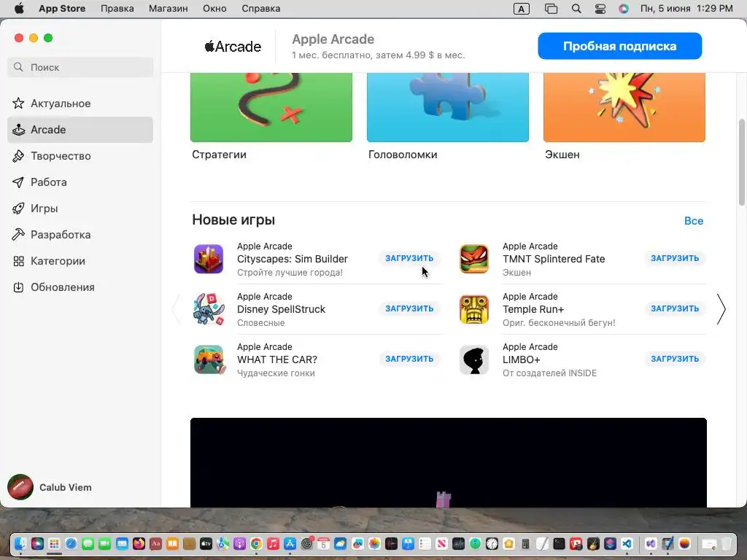The height and width of the screenshot is (560, 747).
Task: Open the Справка menu
Action: coord(260,9)
